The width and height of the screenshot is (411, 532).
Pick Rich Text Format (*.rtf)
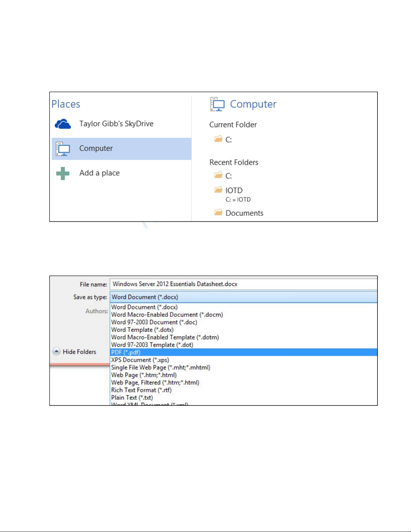141,390
